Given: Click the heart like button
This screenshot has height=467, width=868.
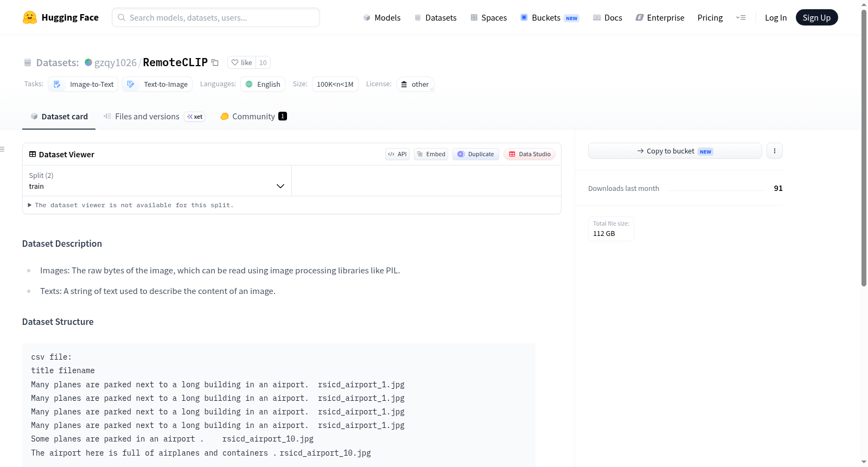Looking at the screenshot, I should point(241,62).
